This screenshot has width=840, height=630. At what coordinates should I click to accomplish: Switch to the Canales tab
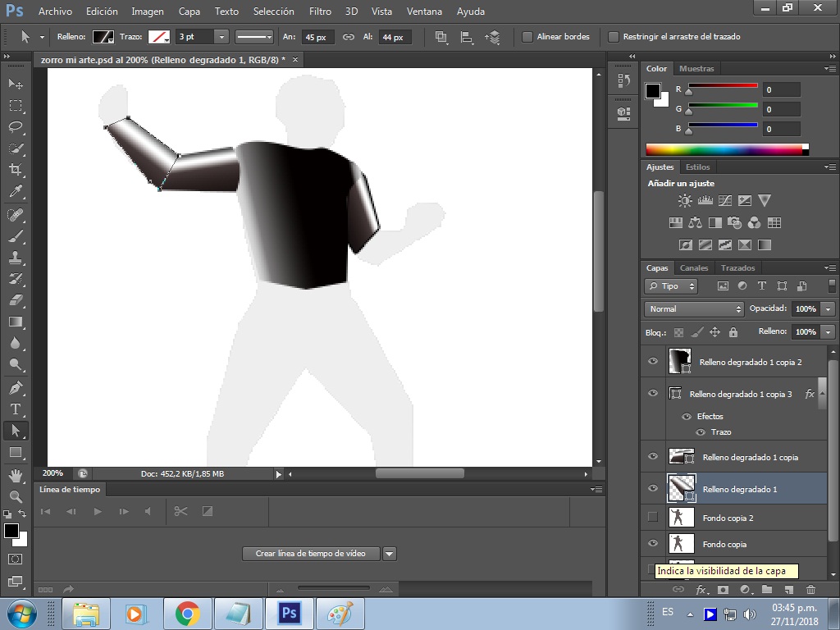694,268
